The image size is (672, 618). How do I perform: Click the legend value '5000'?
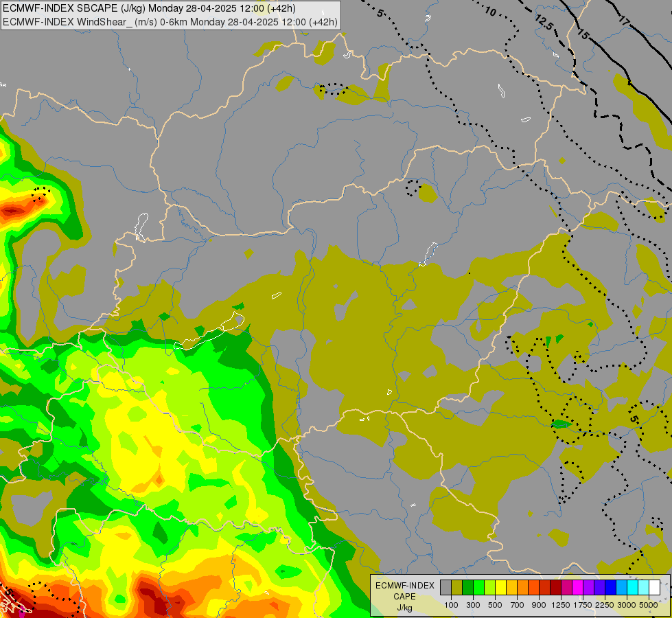pyautogui.click(x=649, y=605)
